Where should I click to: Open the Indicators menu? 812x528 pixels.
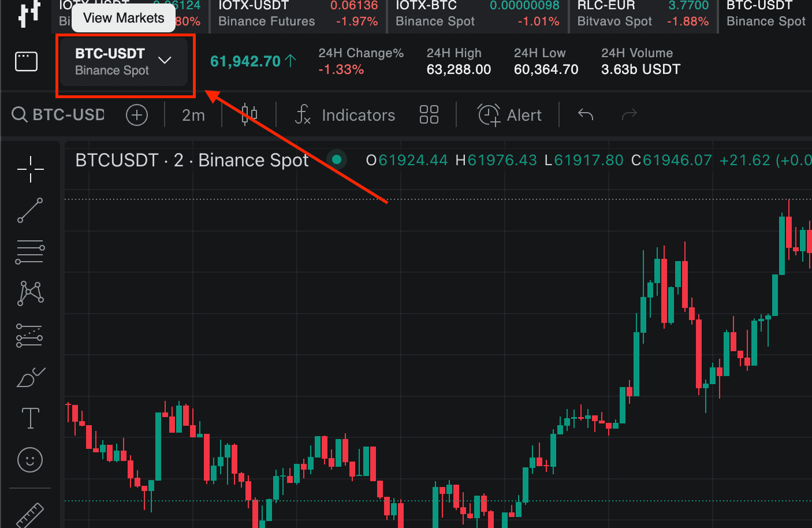click(345, 115)
